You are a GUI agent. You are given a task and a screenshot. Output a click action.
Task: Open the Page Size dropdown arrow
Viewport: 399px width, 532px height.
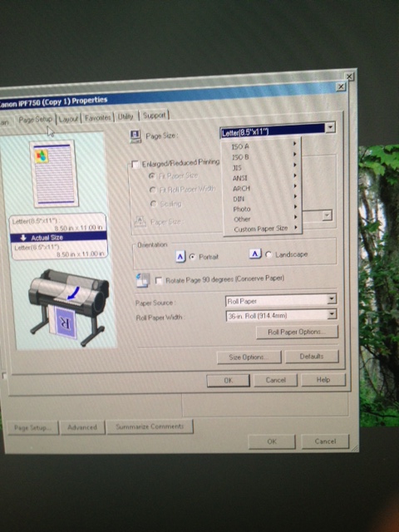330,127
